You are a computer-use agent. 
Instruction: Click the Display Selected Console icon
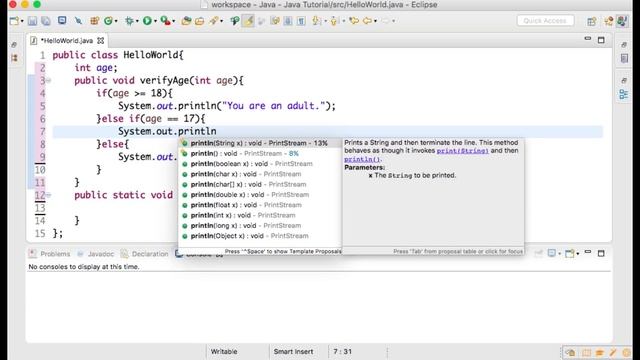point(551,253)
